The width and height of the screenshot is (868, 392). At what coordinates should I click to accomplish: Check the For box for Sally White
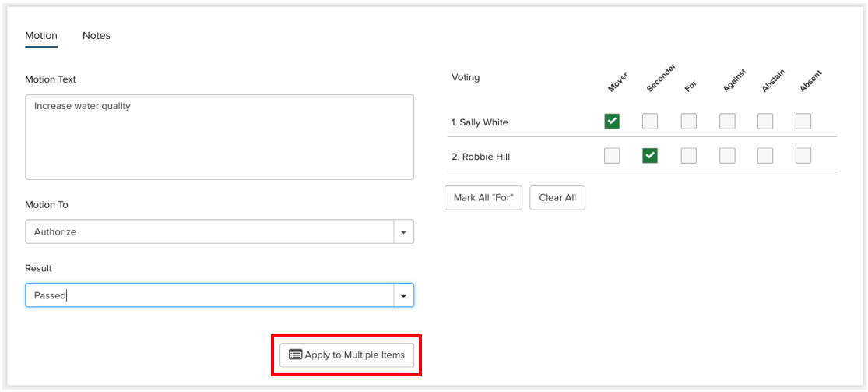[x=688, y=121]
